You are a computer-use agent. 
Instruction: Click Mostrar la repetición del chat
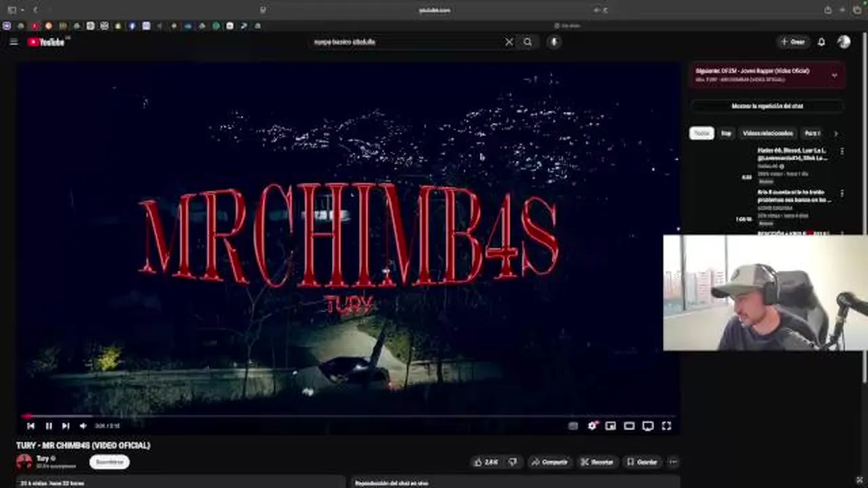(767, 106)
